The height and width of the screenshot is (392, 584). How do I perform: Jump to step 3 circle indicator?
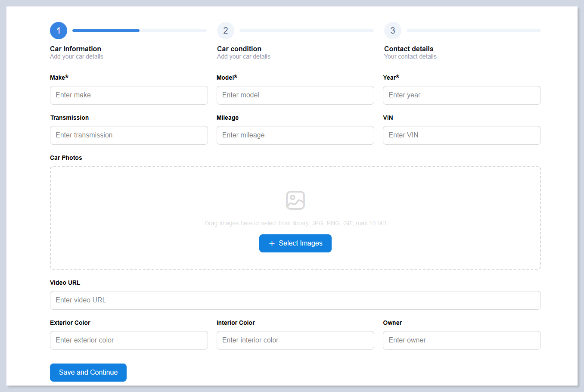(392, 31)
